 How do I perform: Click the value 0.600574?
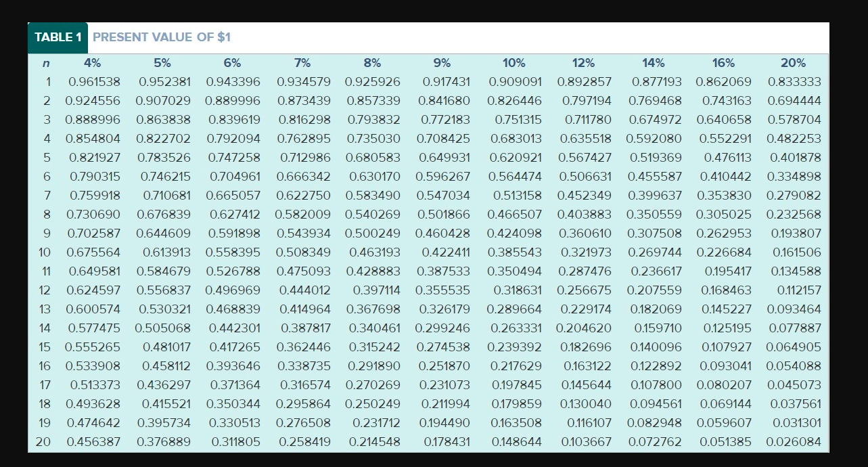(93, 309)
